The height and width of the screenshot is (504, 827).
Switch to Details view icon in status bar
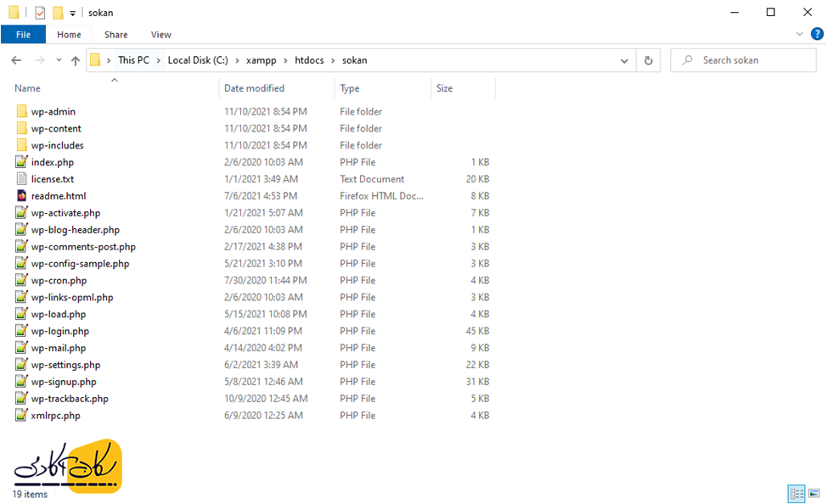pyautogui.click(x=796, y=494)
